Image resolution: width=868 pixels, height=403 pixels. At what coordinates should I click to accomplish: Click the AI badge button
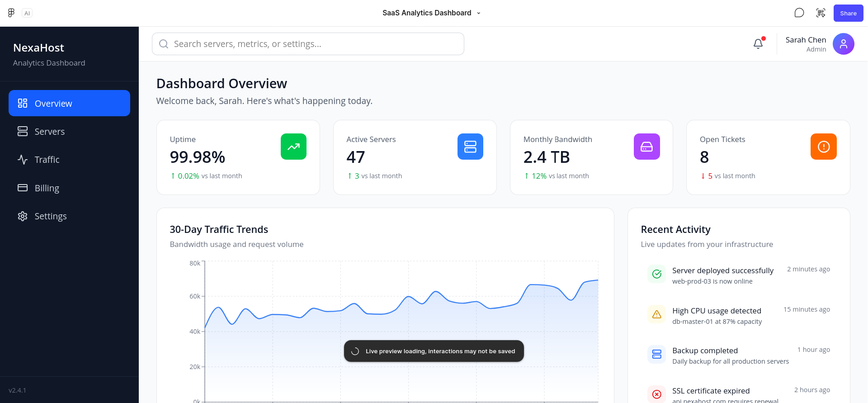tap(27, 13)
